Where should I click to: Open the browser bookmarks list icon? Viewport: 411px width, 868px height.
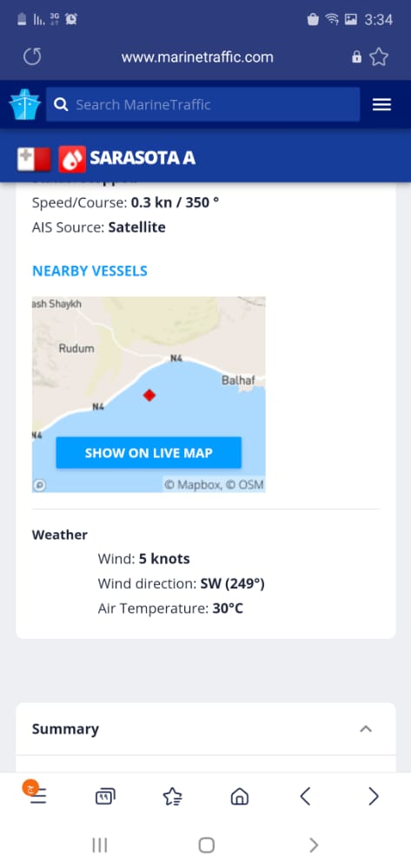pyautogui.click(x=172, y=797)
